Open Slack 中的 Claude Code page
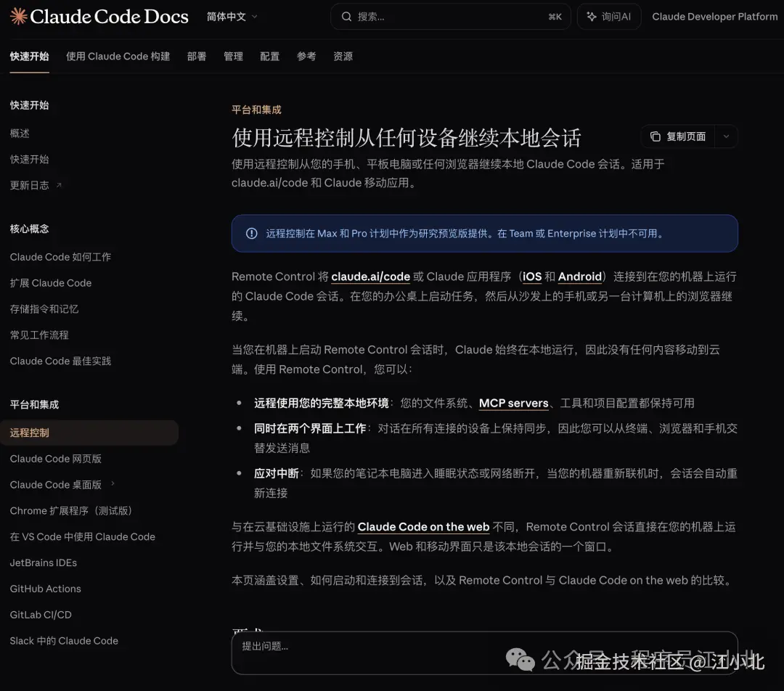 (x=64, y=640)
